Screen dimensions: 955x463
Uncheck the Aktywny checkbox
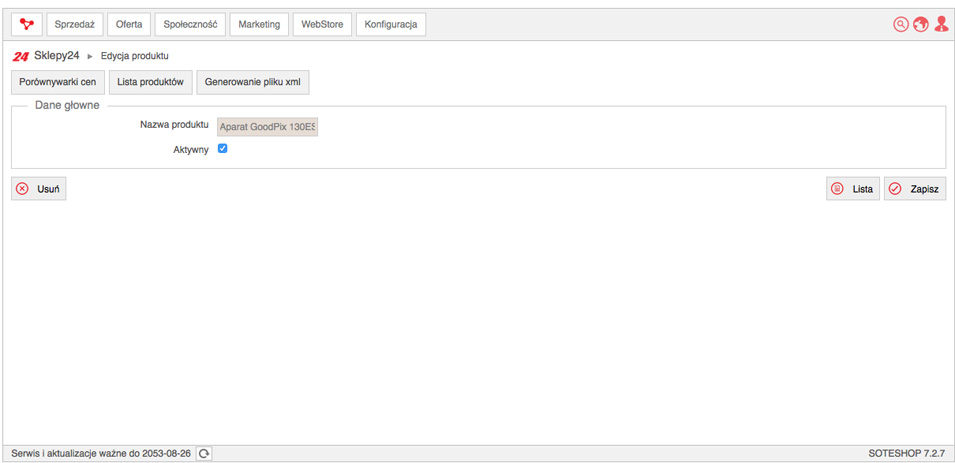[x=222, y=148]
